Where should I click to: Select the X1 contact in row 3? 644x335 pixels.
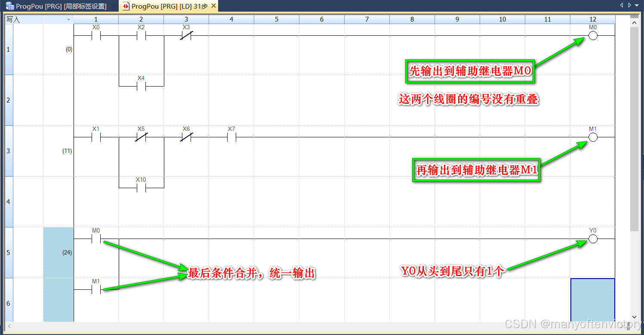point(96,138)
